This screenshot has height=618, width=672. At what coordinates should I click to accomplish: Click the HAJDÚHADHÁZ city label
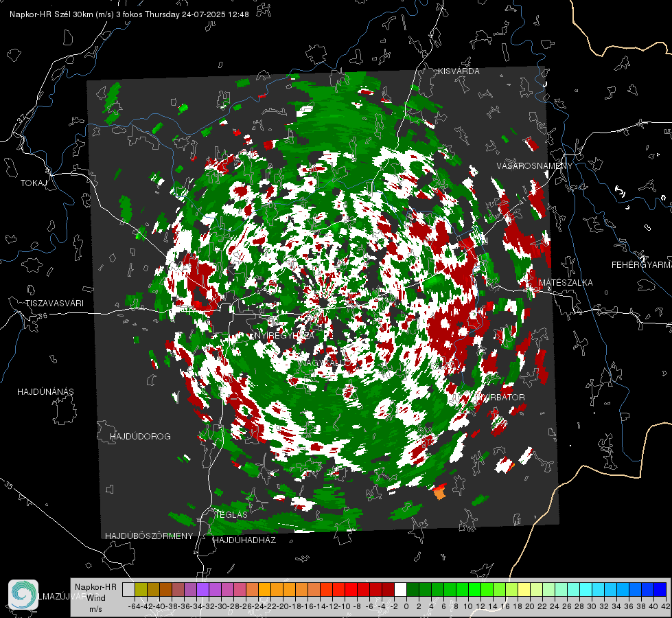point(244,540)
